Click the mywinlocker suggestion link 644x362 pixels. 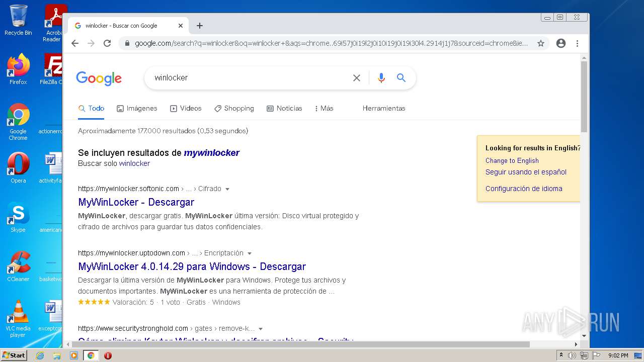click(x=212, y=153)
